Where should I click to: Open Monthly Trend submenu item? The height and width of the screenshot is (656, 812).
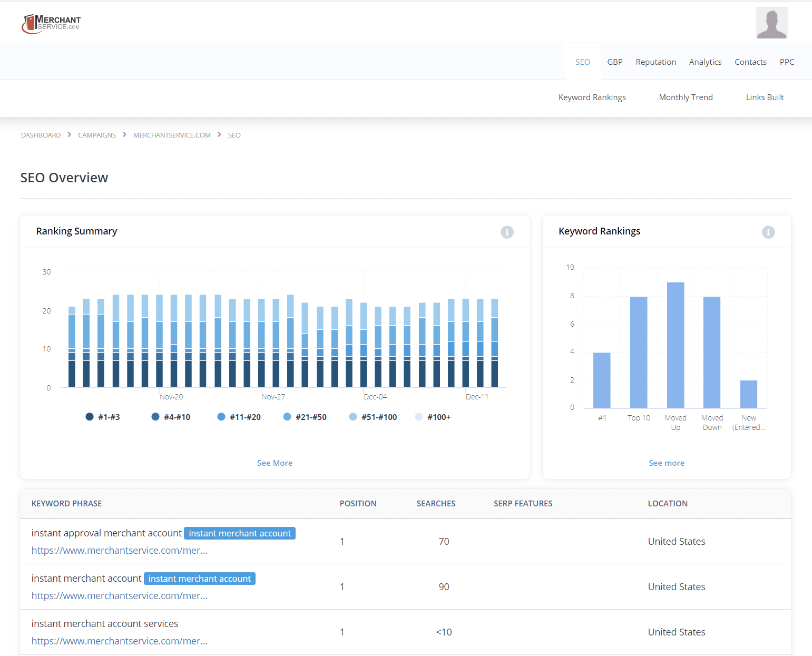coord(686,97)
